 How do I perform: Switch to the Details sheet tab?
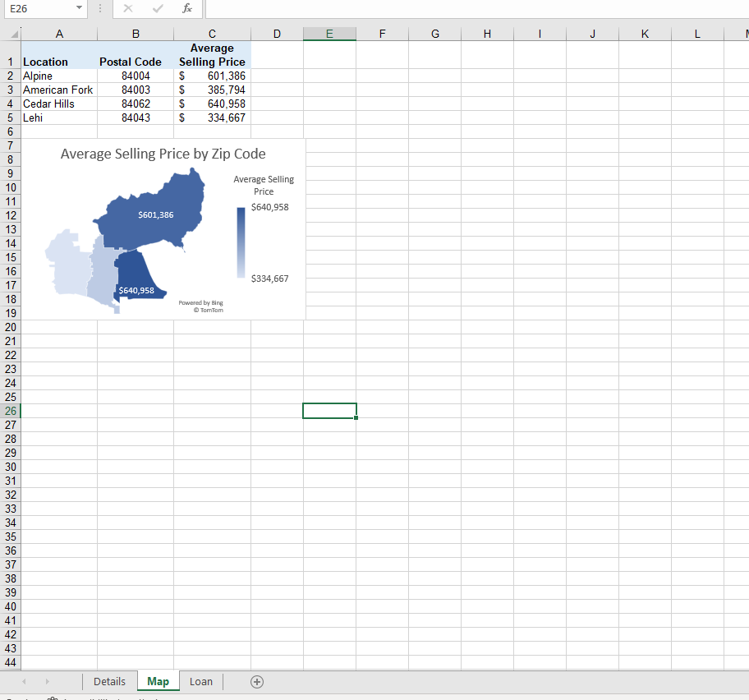click(x=109, y=682)
